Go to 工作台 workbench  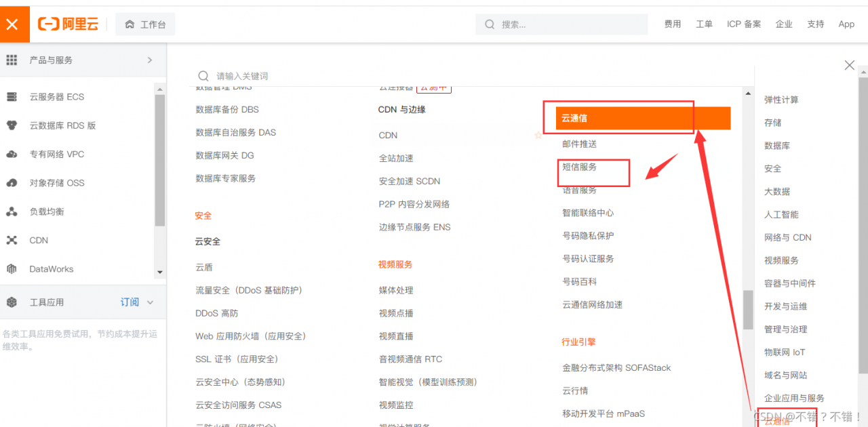coord(145,24)
